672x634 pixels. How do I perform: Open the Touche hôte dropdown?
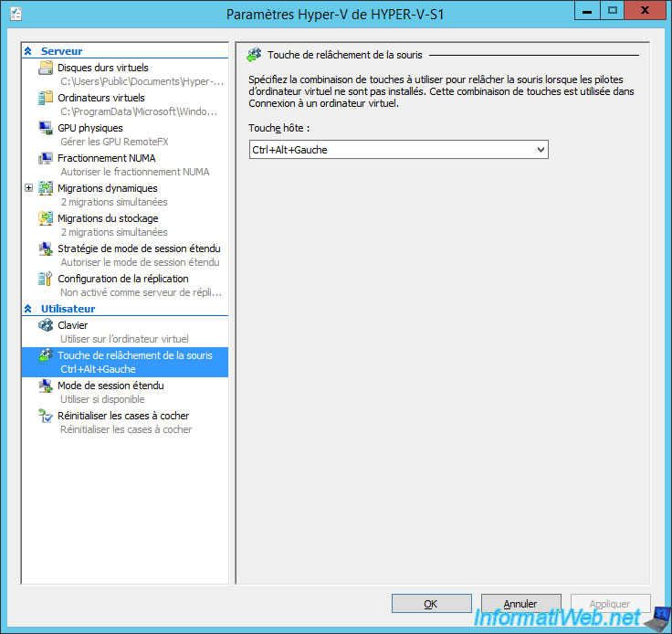tap(541, 150)
